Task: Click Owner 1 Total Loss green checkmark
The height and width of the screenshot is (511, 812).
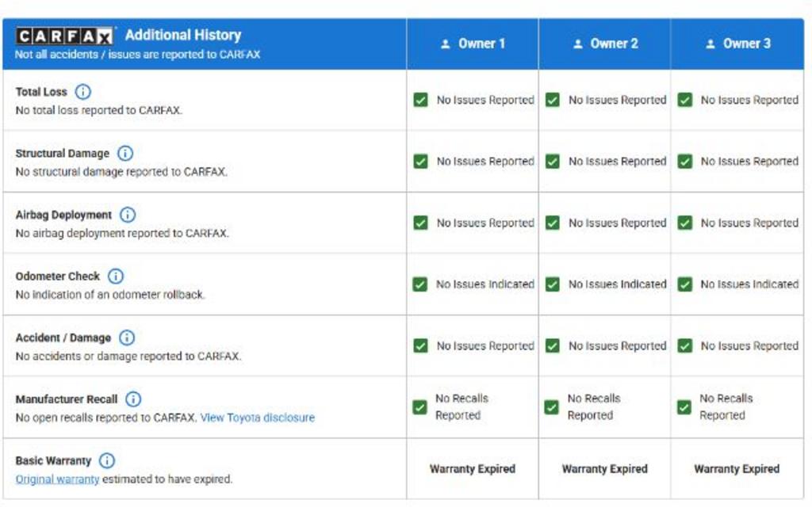Action: pyautogui.click(x=421, y=100)
